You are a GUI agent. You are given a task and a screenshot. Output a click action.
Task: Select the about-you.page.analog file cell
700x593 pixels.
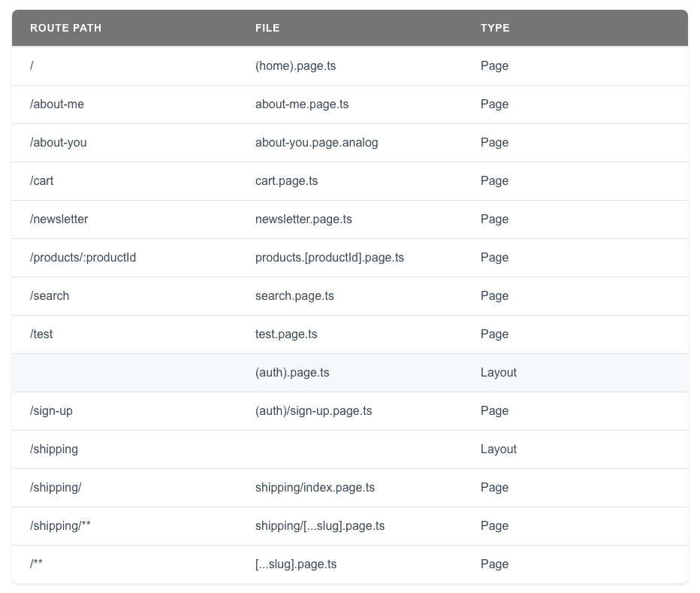pyautogui.click(x=316, y=143)
